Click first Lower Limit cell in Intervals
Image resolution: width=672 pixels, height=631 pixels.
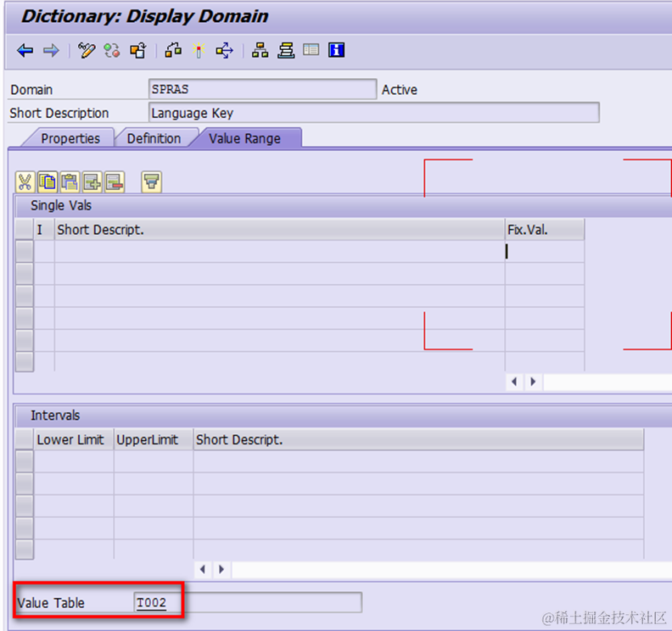(x=74, y=461)
